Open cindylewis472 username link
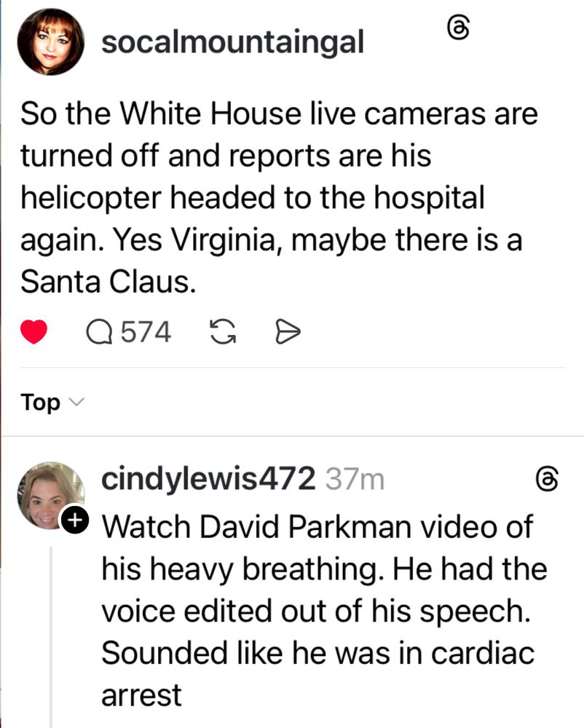This screenshot has width=584, height=728. pyautogui.click(x=208, y=479)
